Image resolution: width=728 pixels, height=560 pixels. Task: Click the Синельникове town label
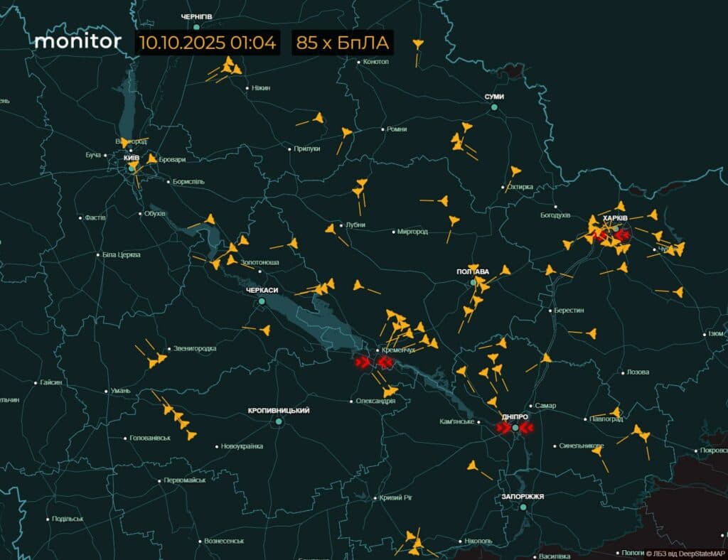point(582,446)
